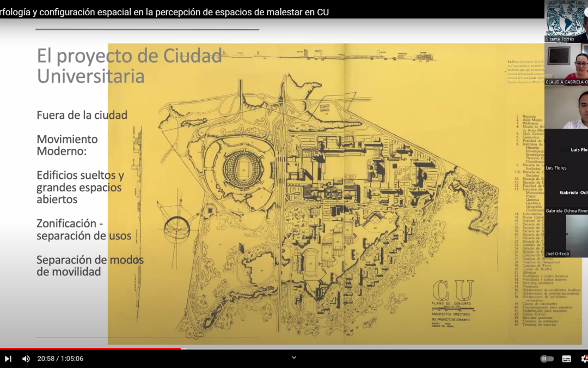Click "Separación de modos de movilidad" text
Image resolution: width=588 pixels, height=368 pixels.
pyautogui.click(x=90, y=266)
